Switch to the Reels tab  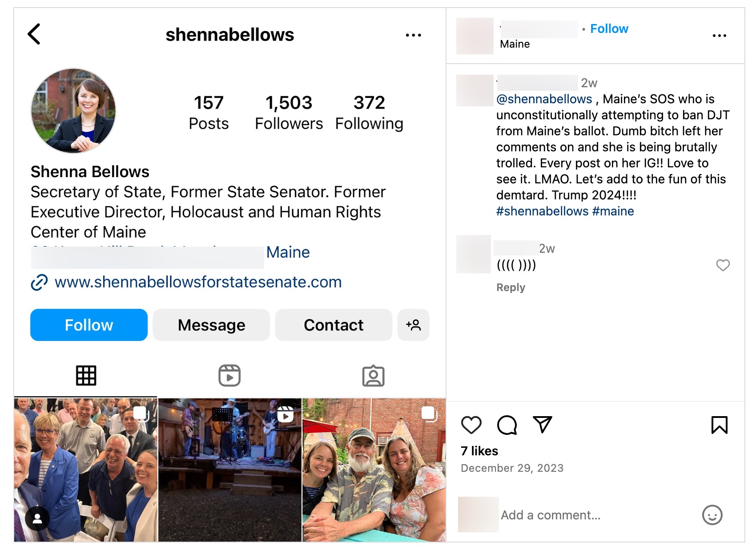pyautogui.click(x=229, y=376)
